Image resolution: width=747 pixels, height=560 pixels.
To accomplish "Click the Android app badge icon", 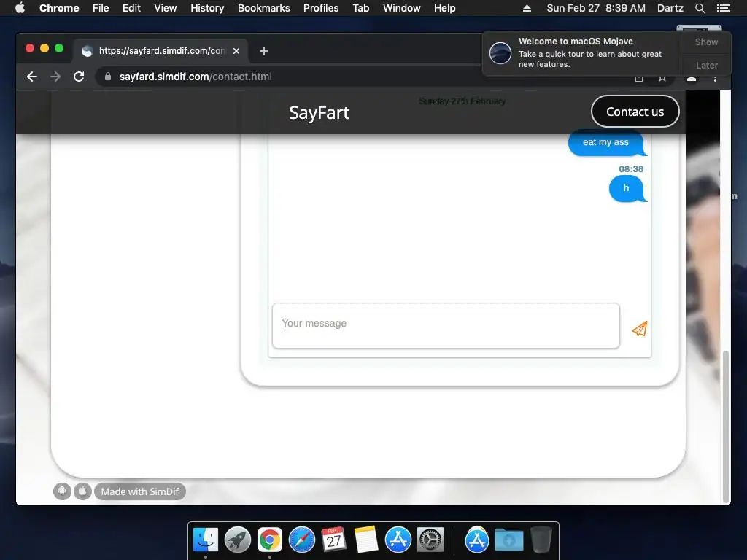I will coord(62,491).
